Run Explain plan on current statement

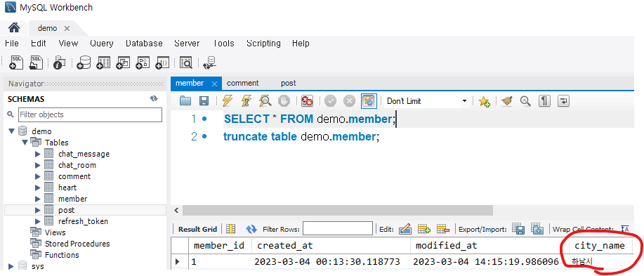click(x=265, y=100)
